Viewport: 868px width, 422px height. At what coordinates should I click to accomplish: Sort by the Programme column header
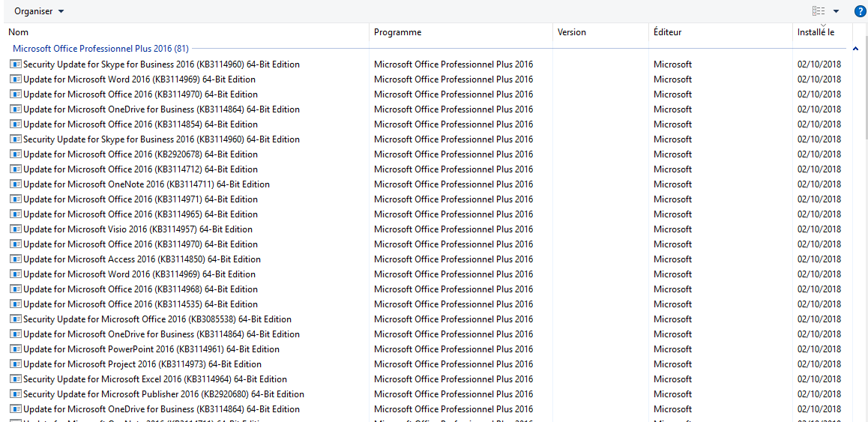click(x=397, y=32)
